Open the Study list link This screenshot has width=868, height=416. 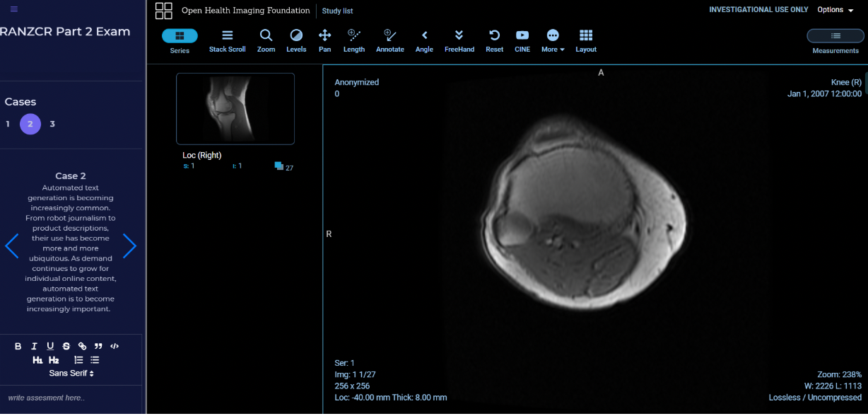[337, 11]
